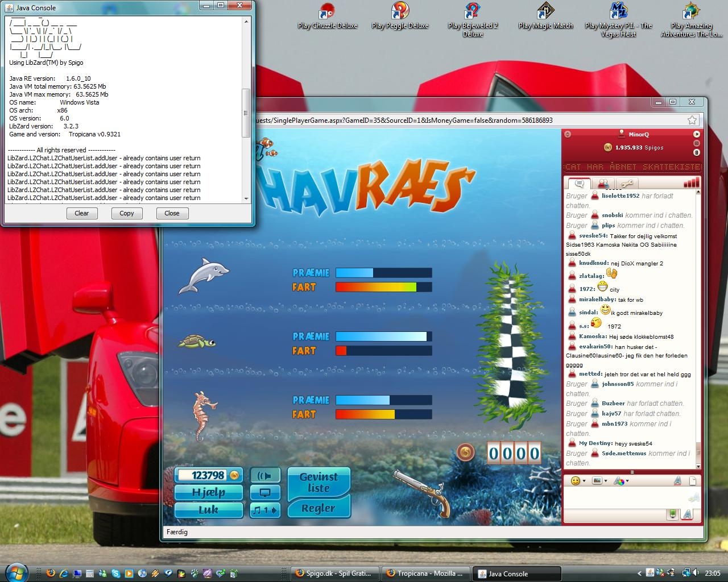Open the Gevinst liste prize list
Screen dimensions: 728x582
[318, 483]
